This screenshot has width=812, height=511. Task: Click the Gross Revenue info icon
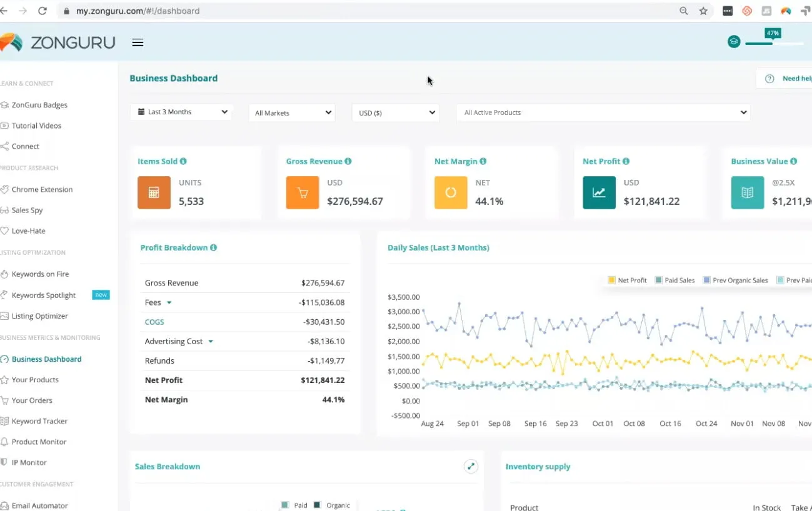coord(348,161)
